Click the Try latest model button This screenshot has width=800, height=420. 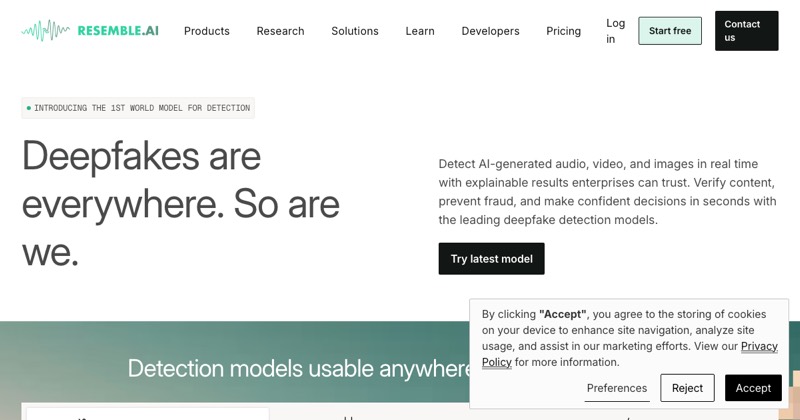coord(491,259)
